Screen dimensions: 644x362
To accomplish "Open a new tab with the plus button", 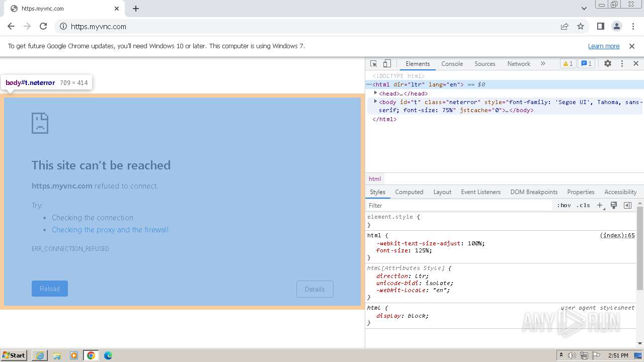I will [136, 9].
